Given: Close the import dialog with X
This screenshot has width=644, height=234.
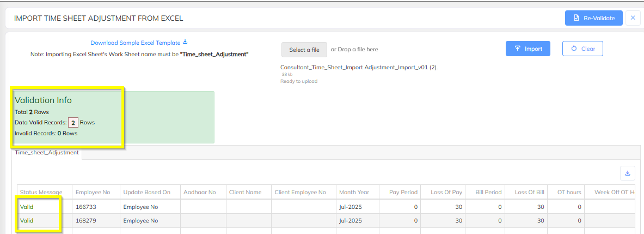Looking at the screenshot, I should [x=633, y=18].
